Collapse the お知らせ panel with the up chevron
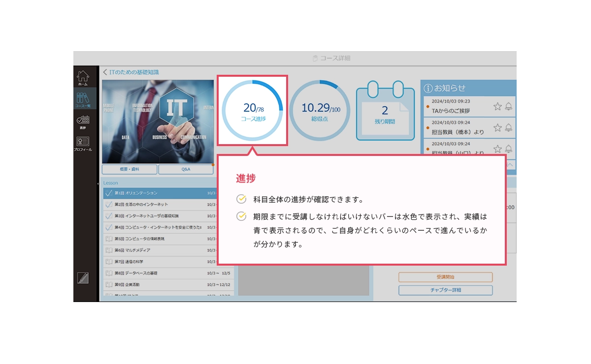 tap(510, 164)
